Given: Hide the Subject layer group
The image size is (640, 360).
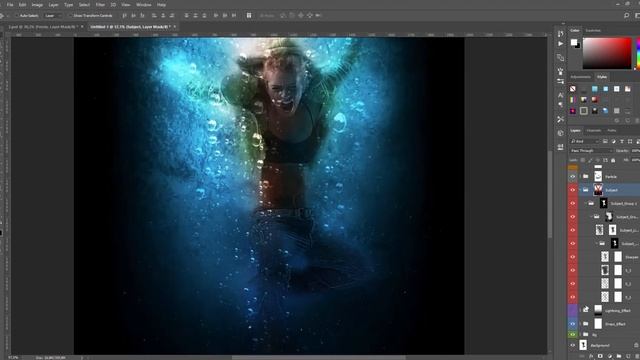Looking at the screenshot, I should tap(573, 190).
